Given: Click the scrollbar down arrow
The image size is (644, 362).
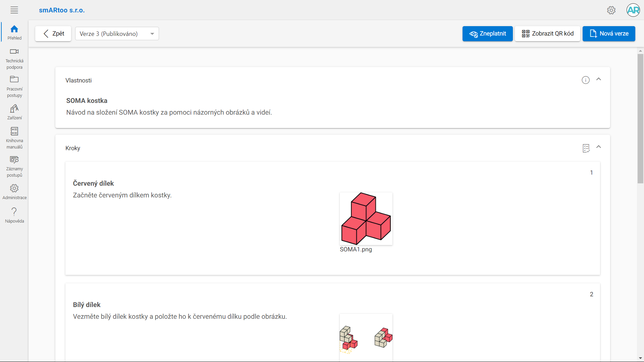Looking at the screenshot, I should [640, 358].
